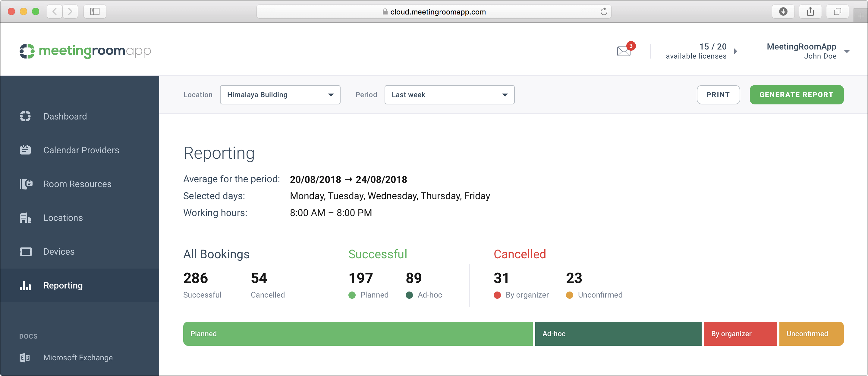Click the red unread badge showing 3

[x=631, y=46]
